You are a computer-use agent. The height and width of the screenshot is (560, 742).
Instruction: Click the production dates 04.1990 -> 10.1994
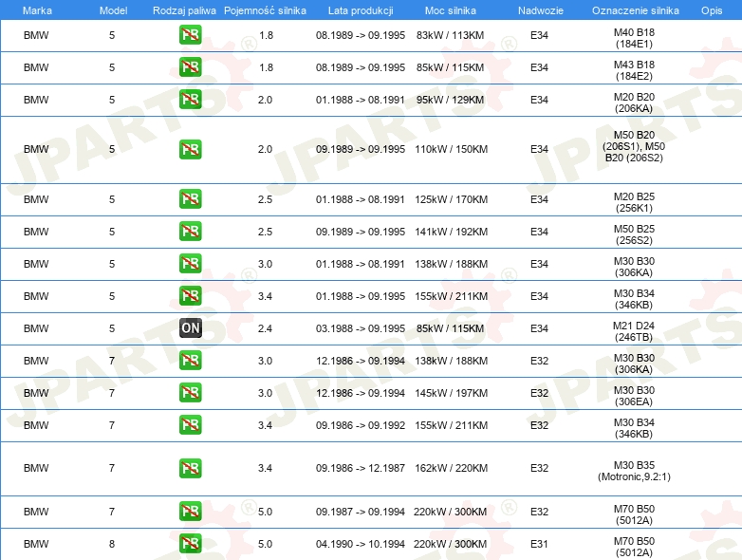pyautogui.click(x=361, y=544)
